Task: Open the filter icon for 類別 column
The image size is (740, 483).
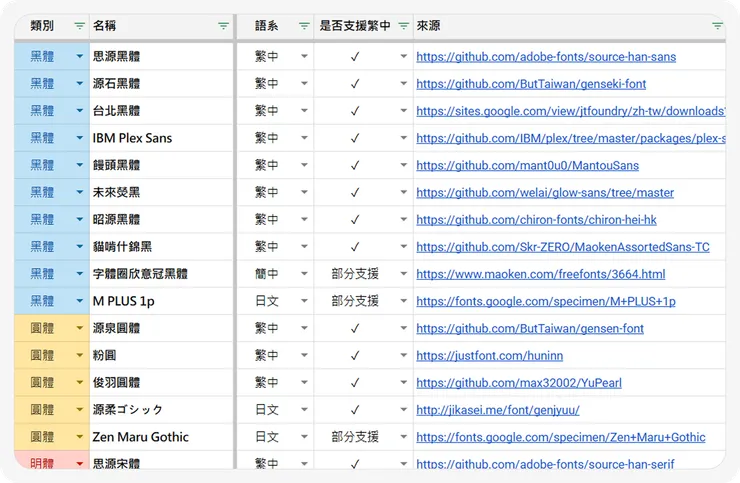Action: 80,25
